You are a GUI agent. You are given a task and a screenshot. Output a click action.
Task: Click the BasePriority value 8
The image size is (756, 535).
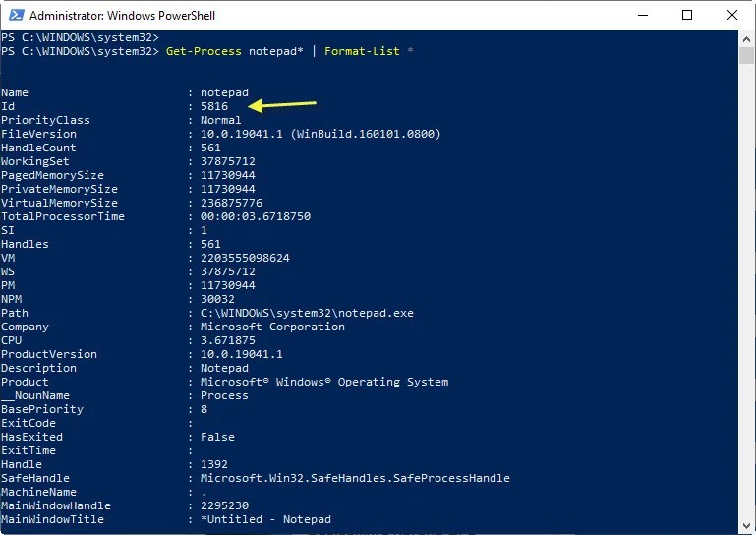[x=204, y=409]
